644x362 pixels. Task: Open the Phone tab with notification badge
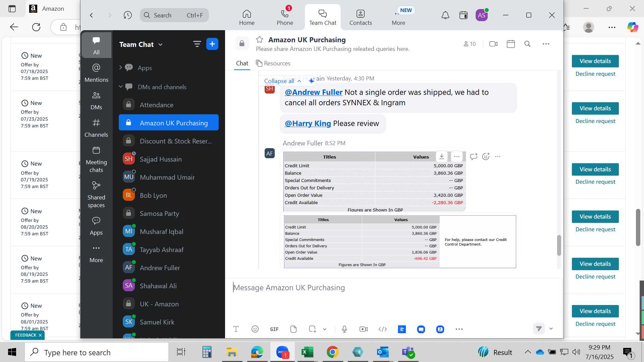point(285,17)
